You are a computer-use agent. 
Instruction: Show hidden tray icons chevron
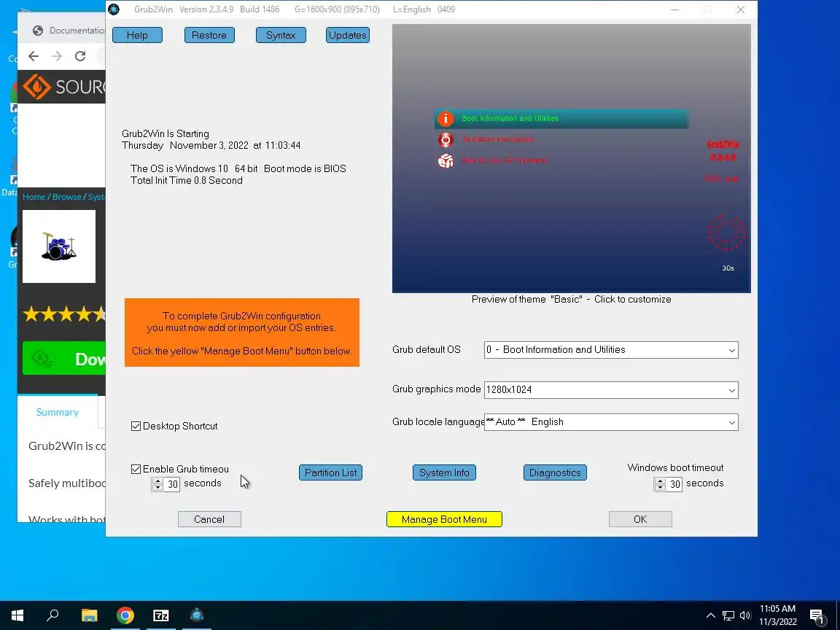pos(711,615)
